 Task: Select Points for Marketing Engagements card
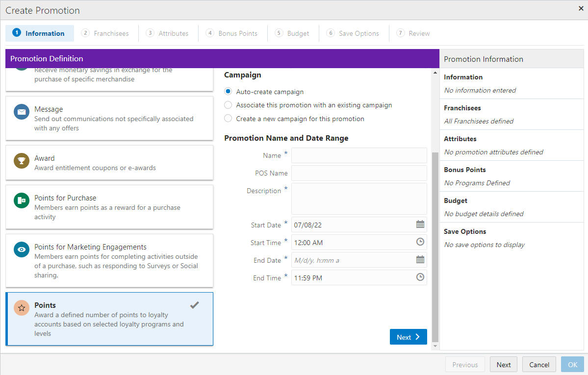pyautogui.click(x=109, y=261)
